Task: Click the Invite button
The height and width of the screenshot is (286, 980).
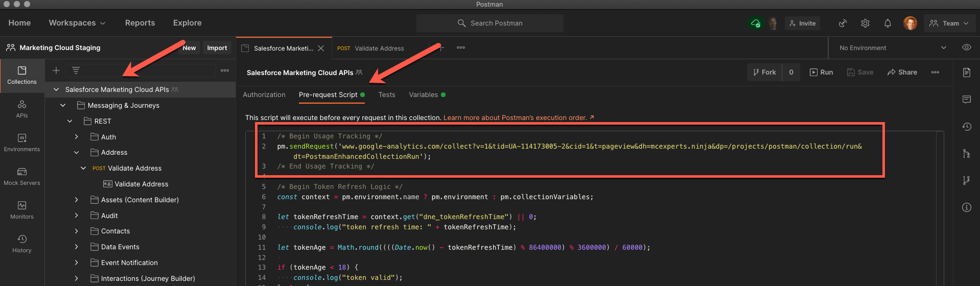Action: pos(802,23)
